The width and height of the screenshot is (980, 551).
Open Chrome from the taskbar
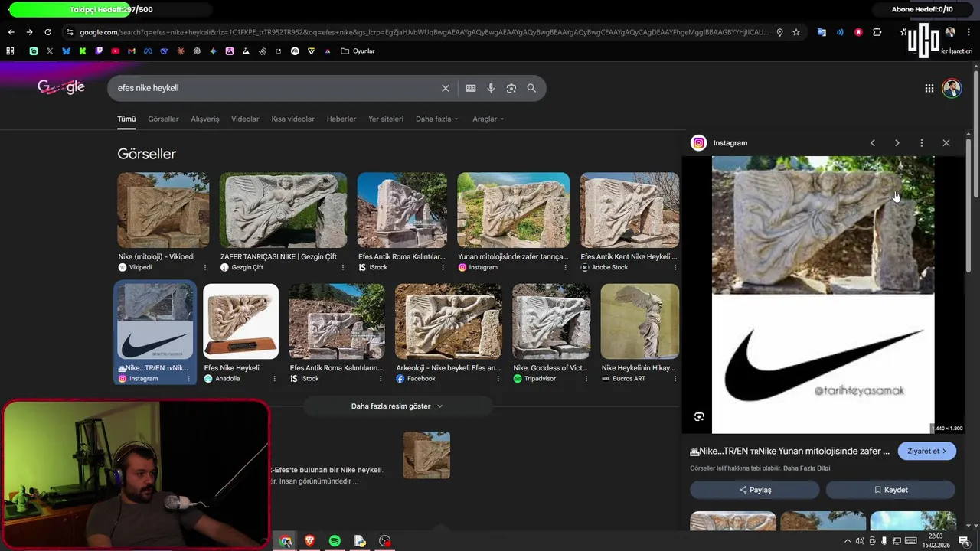click(286, 541)
